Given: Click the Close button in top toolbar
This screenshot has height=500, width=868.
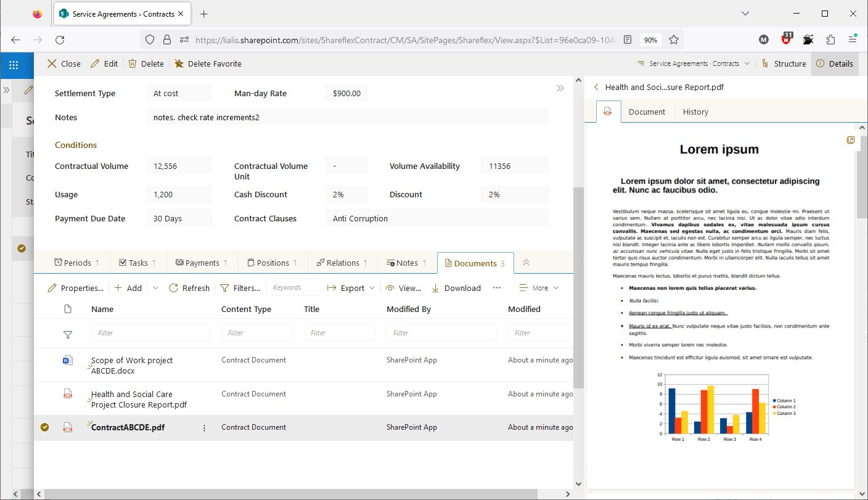Looking at the screenshot, I should click(64, 64).
